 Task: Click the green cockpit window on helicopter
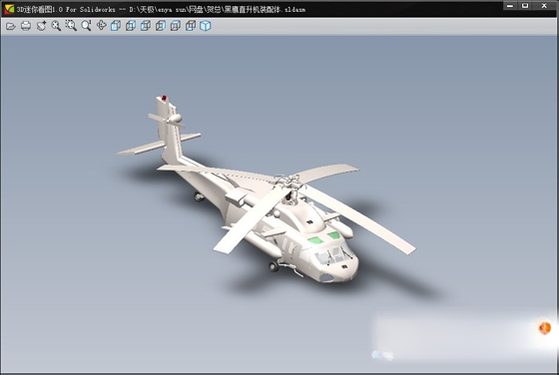pyautogui.click(x=315, y=240)
